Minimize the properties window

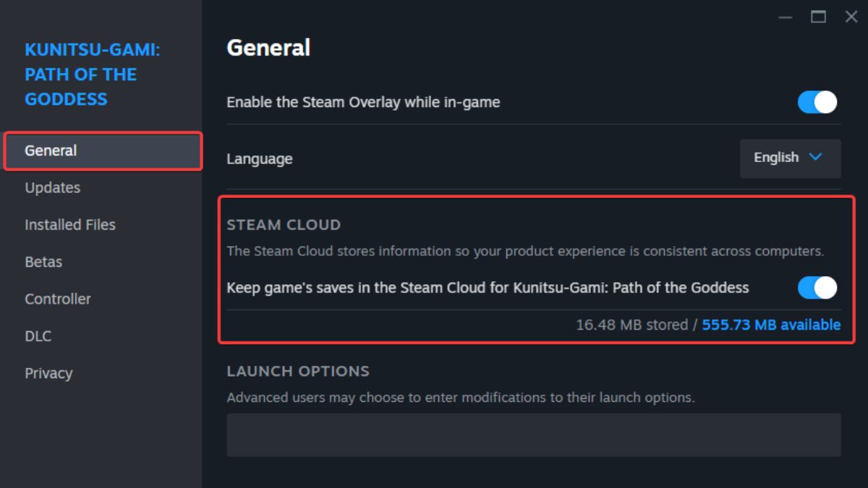(785, 16)
